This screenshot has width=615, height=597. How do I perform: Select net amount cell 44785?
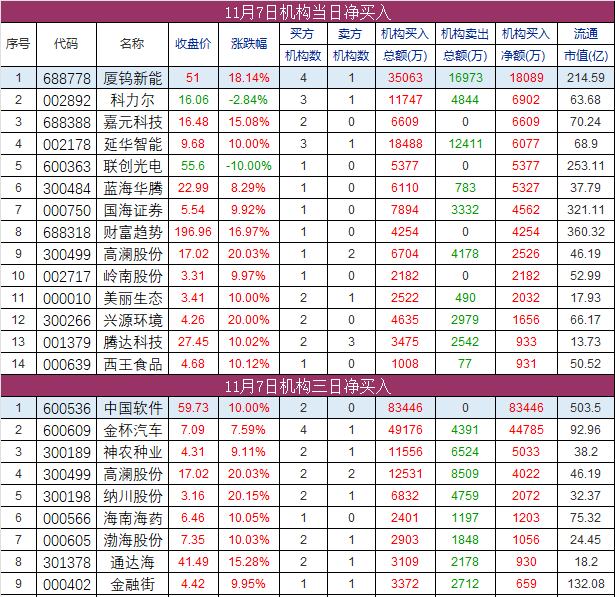(526, 430)
